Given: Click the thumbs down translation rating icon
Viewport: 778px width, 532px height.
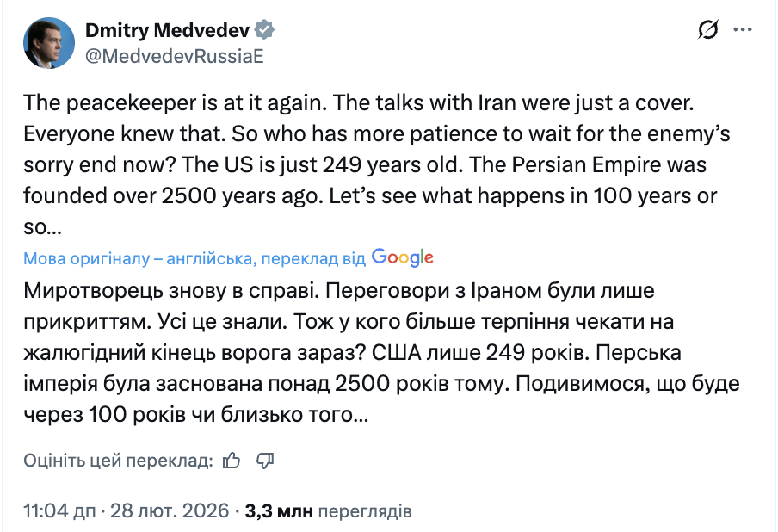Looking at the screenshot, I should [265, 461].
